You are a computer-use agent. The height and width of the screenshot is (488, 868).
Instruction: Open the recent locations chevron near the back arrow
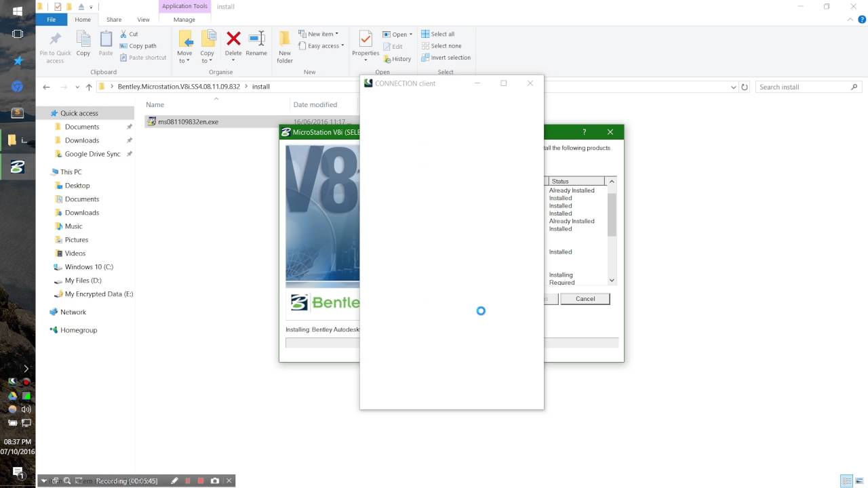(77, 87)
